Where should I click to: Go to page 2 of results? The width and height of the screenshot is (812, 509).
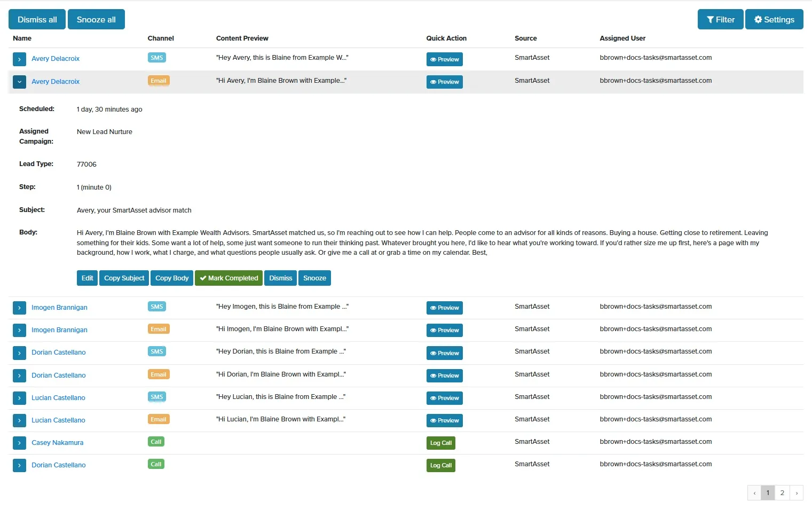click(x=782, y=493)
